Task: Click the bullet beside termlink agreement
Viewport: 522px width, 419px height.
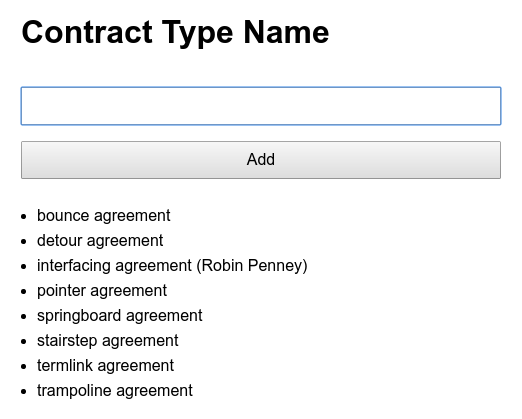Action: [23, 367]
